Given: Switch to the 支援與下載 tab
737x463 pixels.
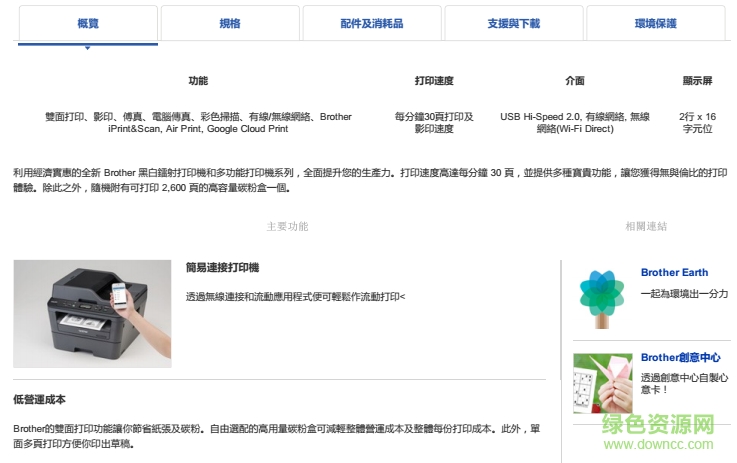Looking at the screenshot, I should pyautogui.click(x=514, y=23).
